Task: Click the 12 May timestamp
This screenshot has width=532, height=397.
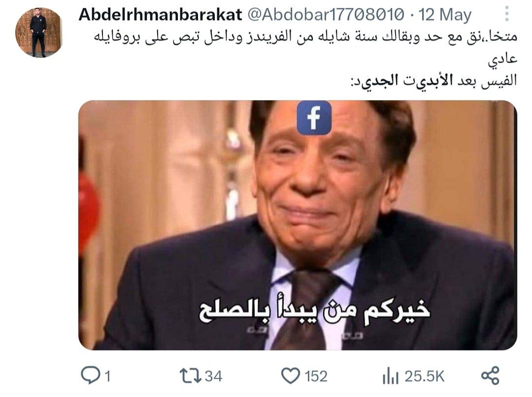Action: pos(445,15)
